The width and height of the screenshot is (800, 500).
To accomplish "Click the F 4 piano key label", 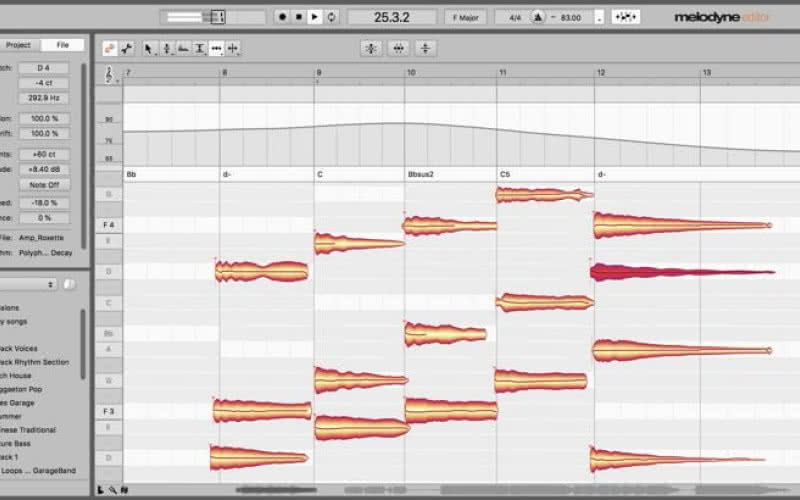I will coord(109,225).
